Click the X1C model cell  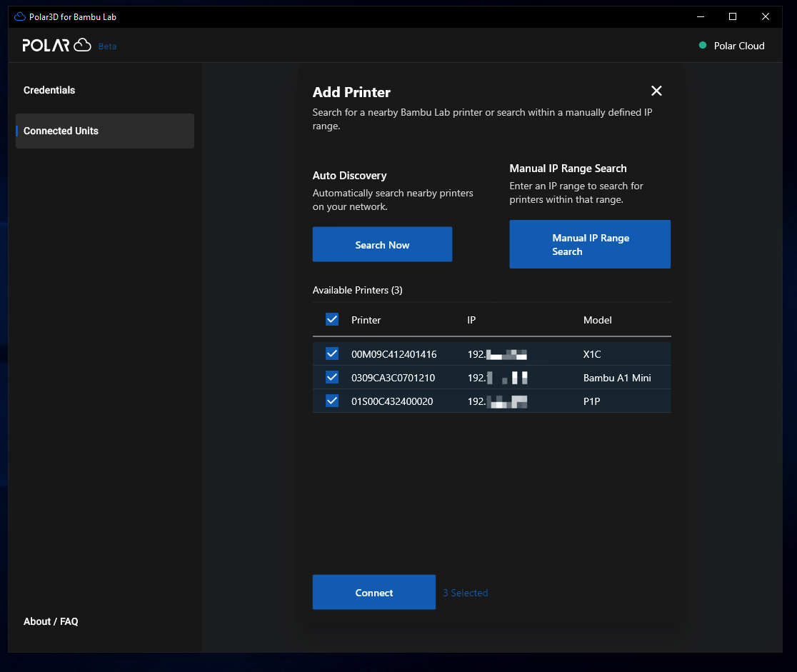(591, 354)
